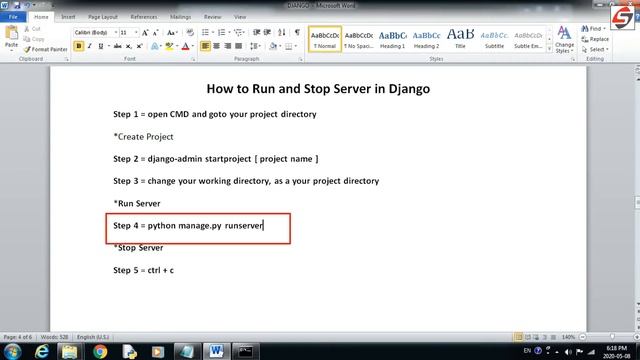The height and width of the screenshot is (360, 640).
Task: Click the Clear Formatting icon
Action: tap(190, 32)
